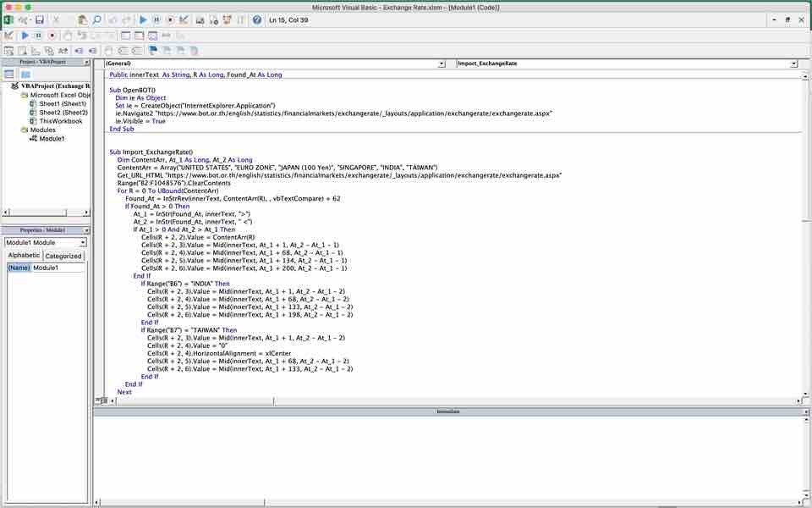812x508 pixels.
Task: Click the Paste clipboard icon
Action: pos(83,20)
